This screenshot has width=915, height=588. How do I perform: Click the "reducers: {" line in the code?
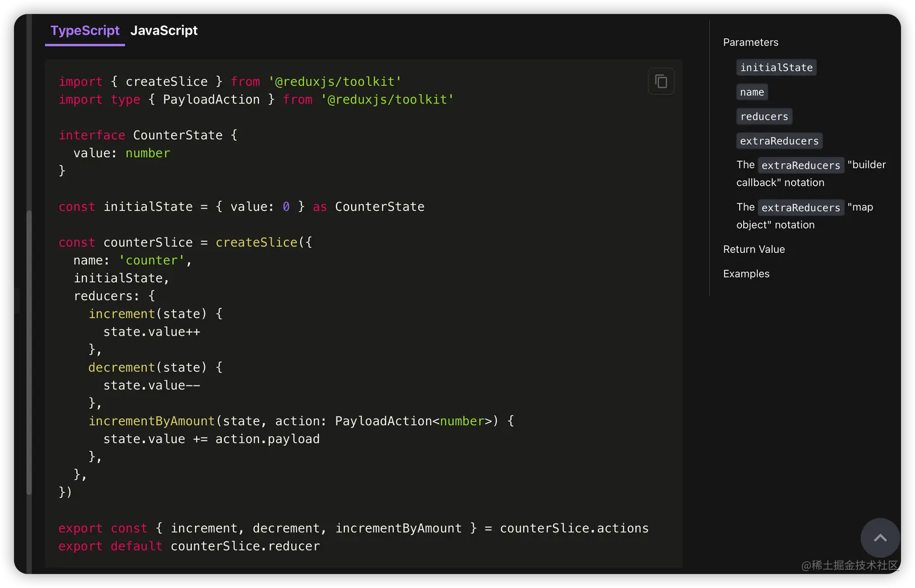pyautogui.click(x=114, y=296)
